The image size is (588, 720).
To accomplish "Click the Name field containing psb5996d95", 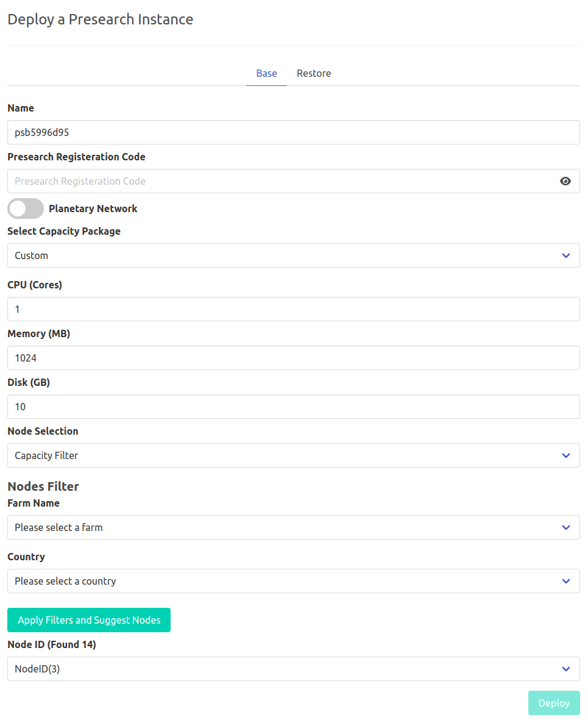I will pyautogui.click(x=293, y=132).
